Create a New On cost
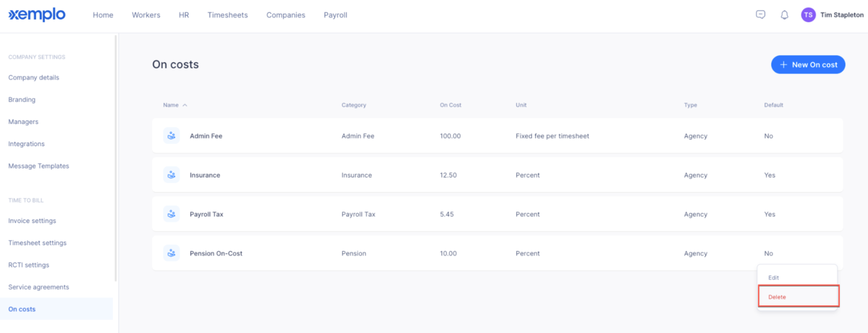Screen dimensions: 868x333 pyautogui.click(x=808, y=65)
